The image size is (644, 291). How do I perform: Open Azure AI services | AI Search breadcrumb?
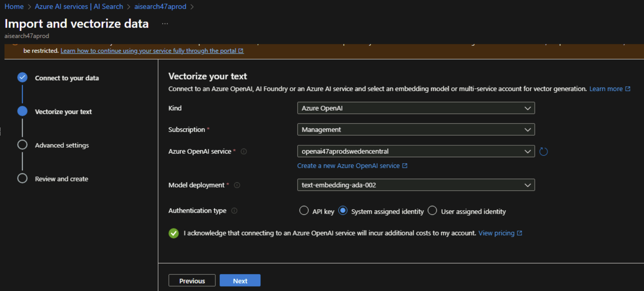(x=79, y=7)
